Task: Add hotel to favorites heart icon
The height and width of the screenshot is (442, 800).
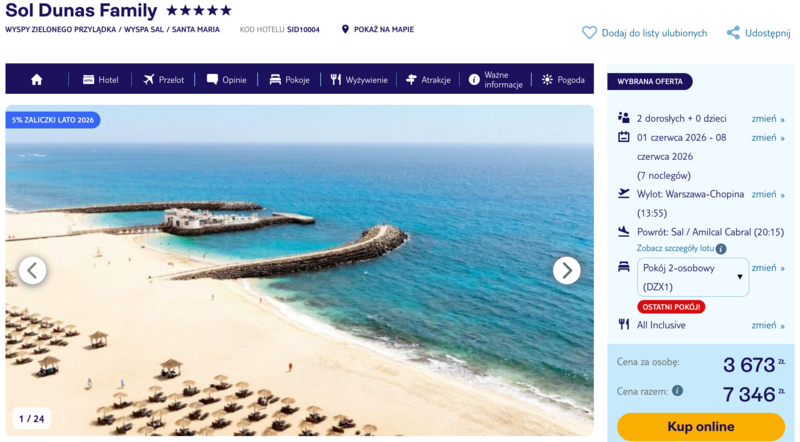Action: (x=589, y=33)
